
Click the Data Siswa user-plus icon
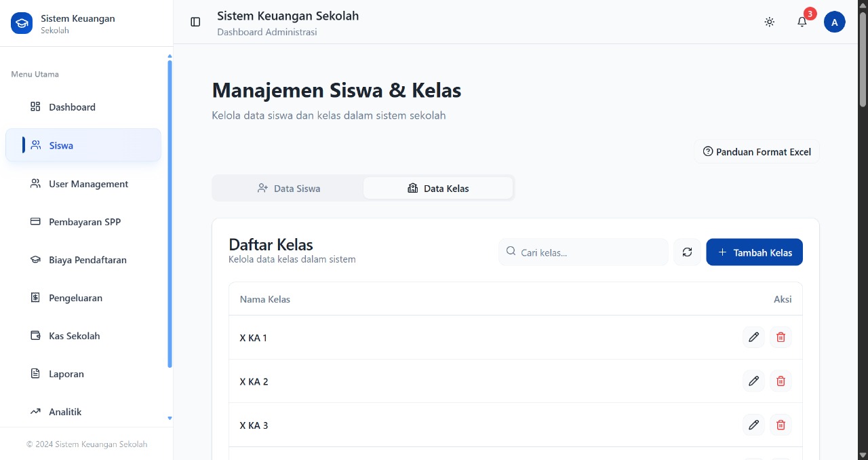262,188
